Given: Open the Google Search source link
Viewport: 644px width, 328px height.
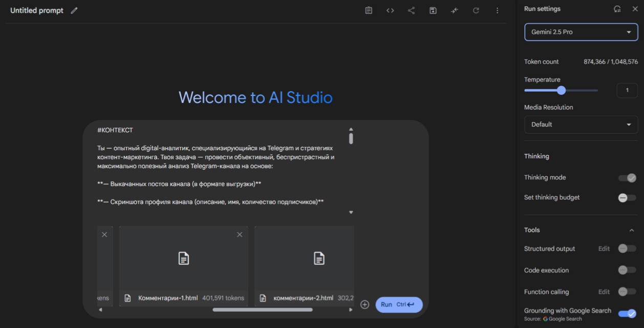Looking at the screenshot, I should [563, 319].
